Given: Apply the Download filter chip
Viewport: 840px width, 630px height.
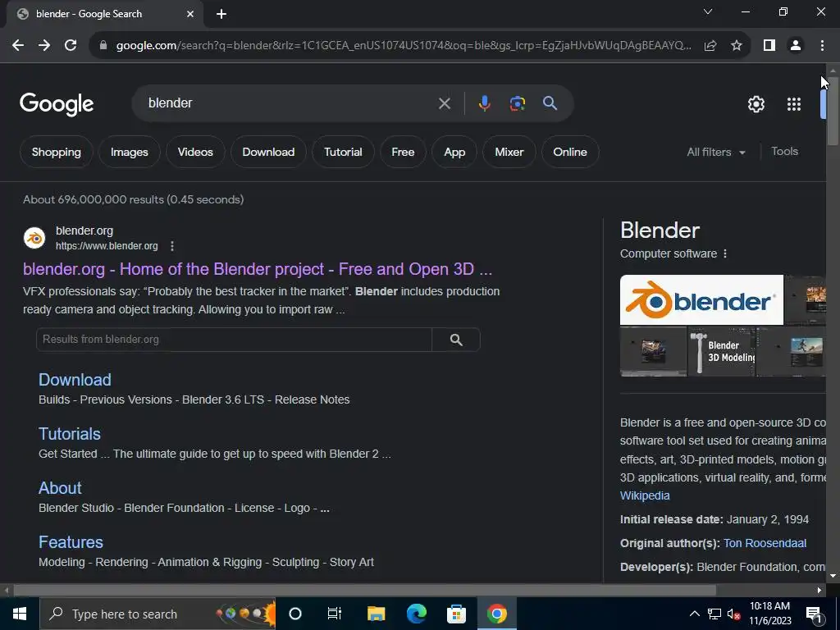Looking at the screenshot, I should pos(268,152).
